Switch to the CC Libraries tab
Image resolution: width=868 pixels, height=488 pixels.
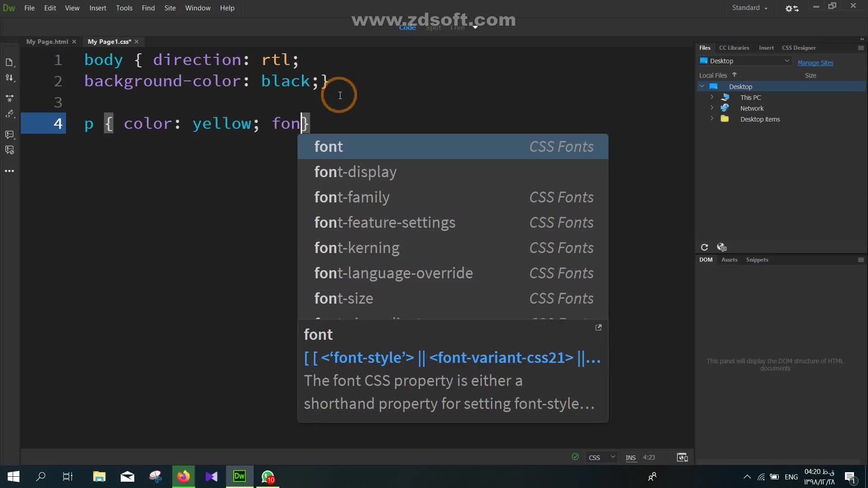734,48
